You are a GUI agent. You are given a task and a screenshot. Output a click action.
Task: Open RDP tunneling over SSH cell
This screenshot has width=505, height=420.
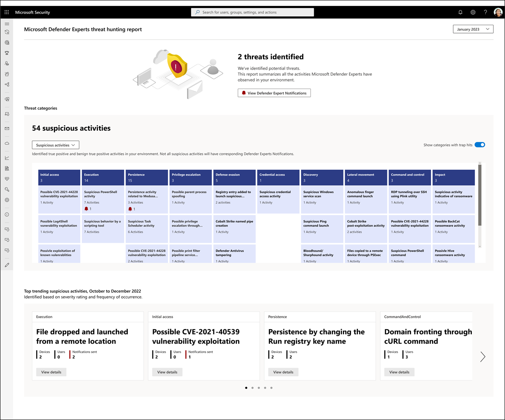tap(410, 199)
